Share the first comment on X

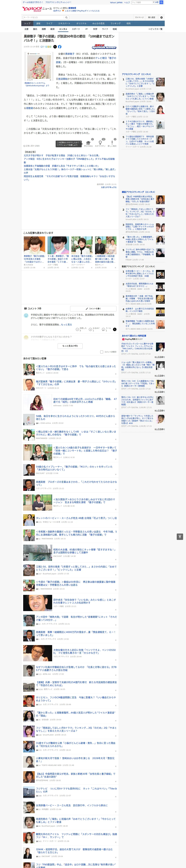114,329
